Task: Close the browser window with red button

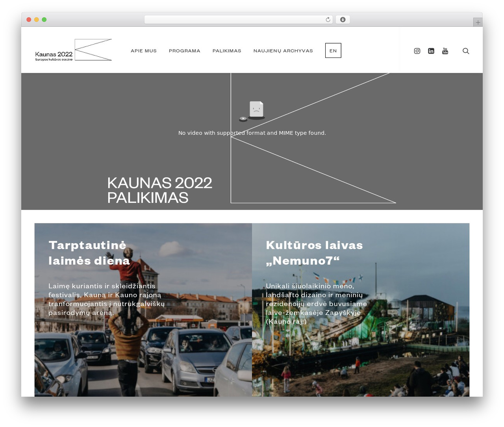Action: [29, 20]
